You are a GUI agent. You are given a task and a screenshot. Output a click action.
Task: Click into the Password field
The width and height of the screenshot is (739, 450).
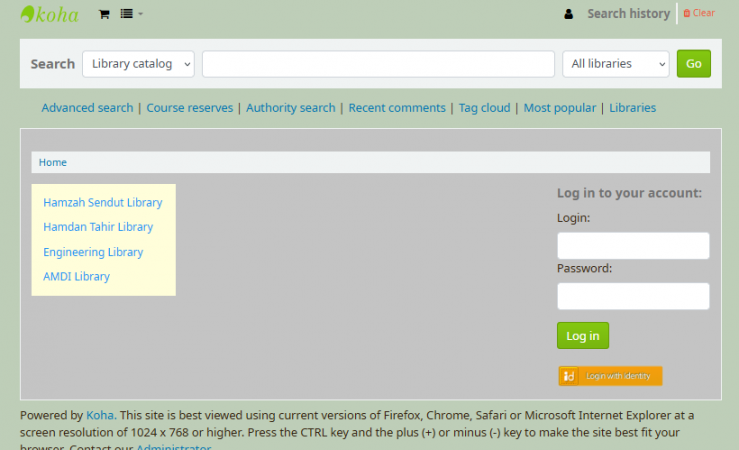tap(633, 296)
